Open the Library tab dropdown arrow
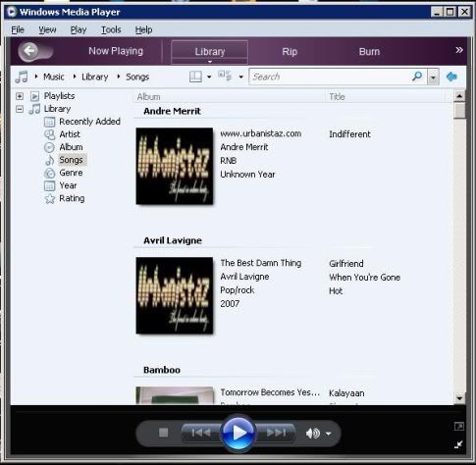This screenshot has height=465, width=476. 210,61
